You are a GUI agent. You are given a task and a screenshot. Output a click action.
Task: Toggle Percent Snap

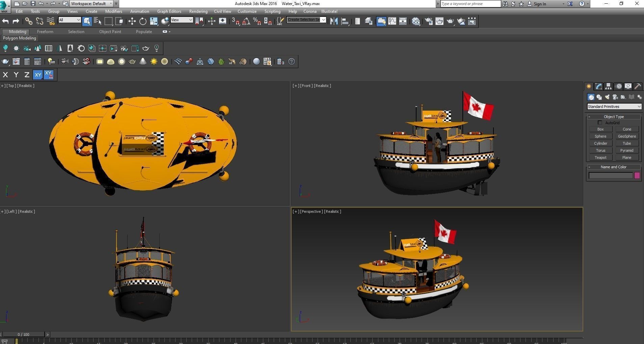(x=257, y=21)
